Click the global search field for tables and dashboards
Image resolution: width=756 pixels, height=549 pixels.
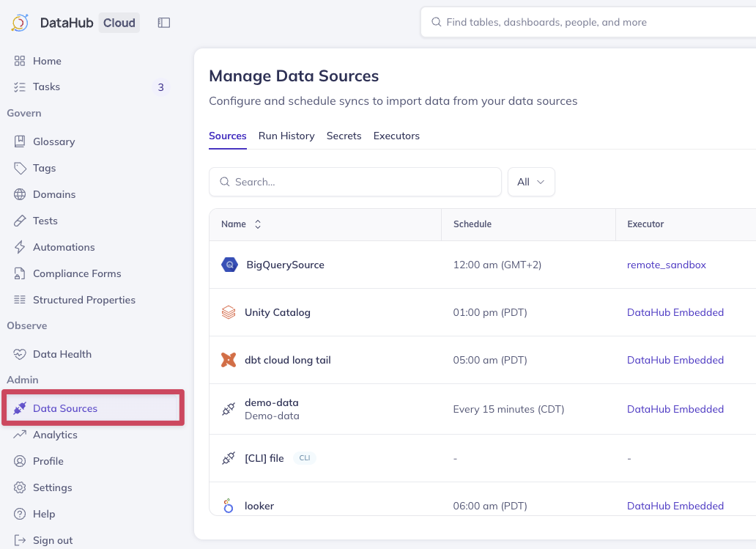tap(588, 22)
